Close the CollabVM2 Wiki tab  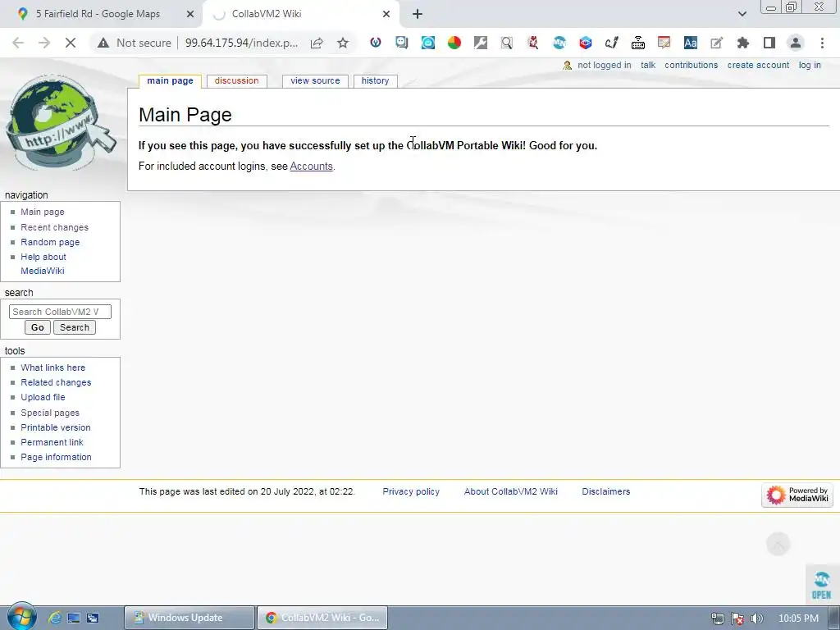(386, 14)
